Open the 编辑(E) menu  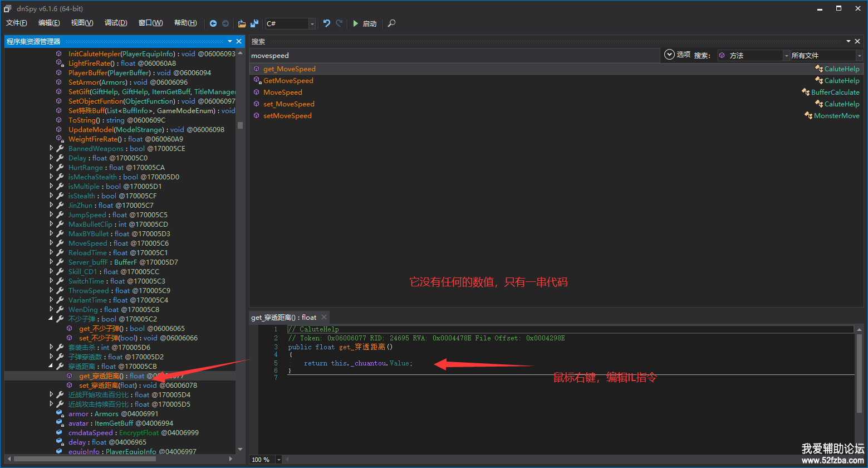pyautogui.click(x=49, y=23)
